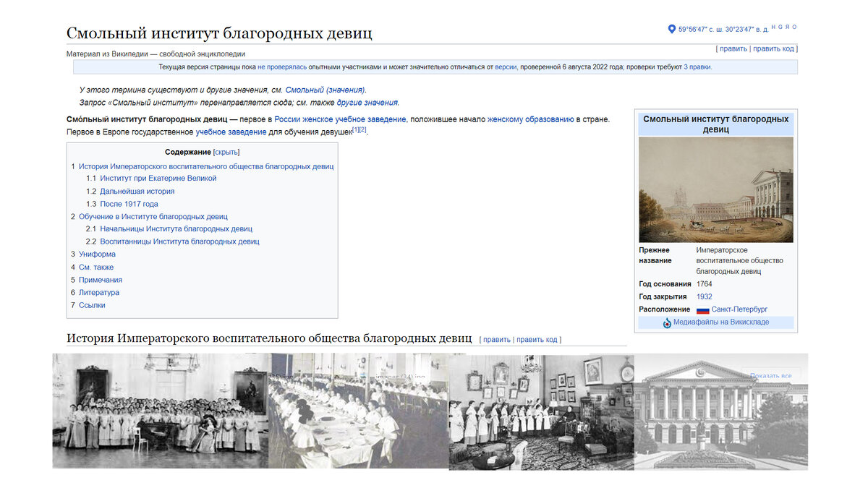
Task: Open the 3 правки link
Action: click(x=697, y=67)
